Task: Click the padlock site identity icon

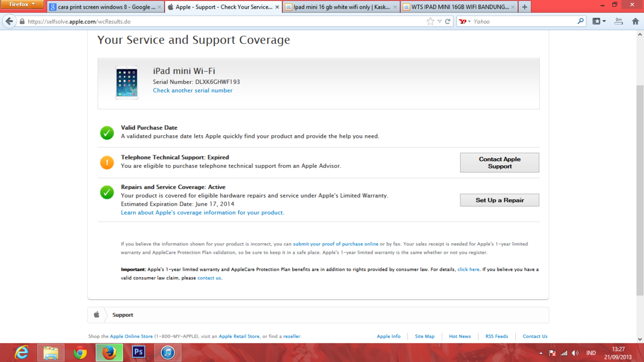Action: 22,22
